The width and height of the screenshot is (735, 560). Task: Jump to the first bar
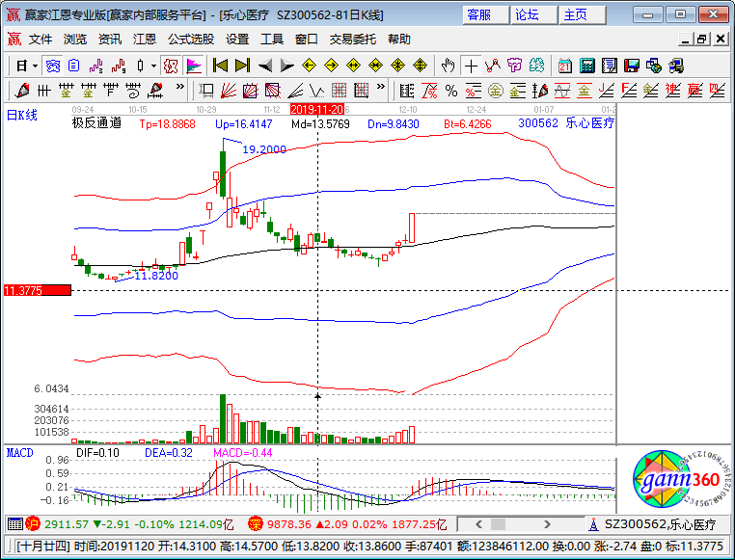coord(220,66)
